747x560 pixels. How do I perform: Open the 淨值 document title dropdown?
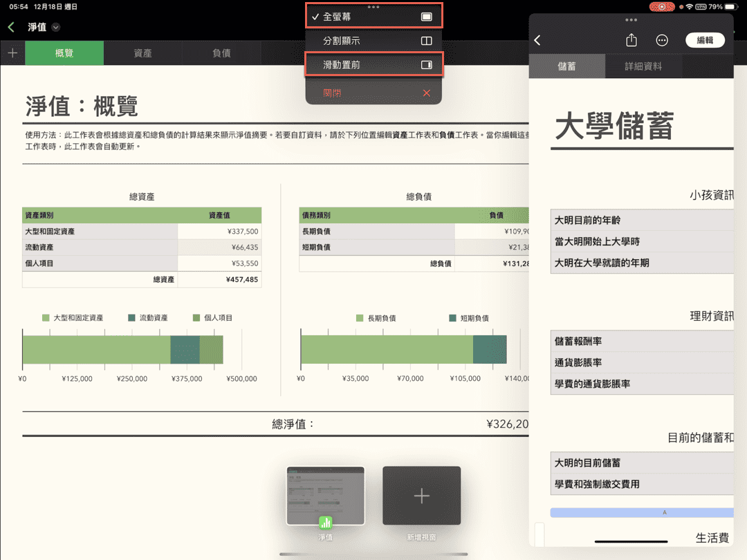[56, 27]
